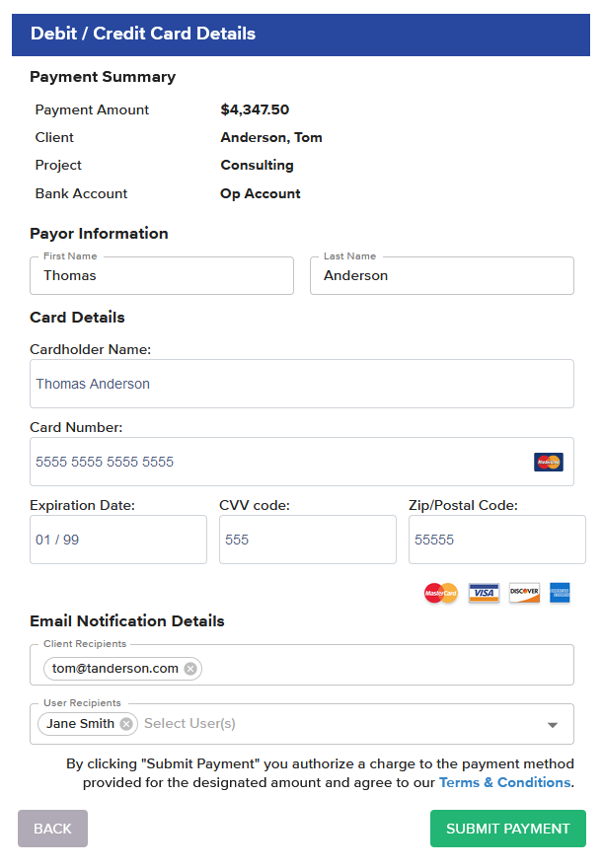
Task: Select the Cardholder Name input
Action: [302, 384]
